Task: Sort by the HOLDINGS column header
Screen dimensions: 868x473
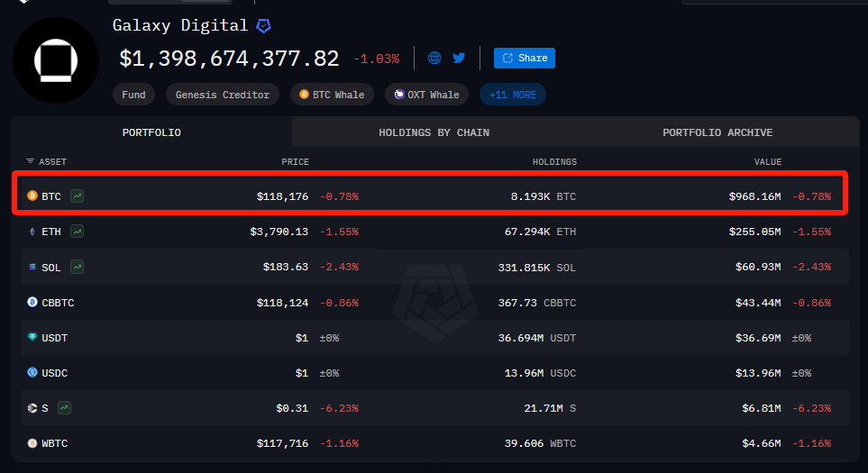Action: point(554,162)
